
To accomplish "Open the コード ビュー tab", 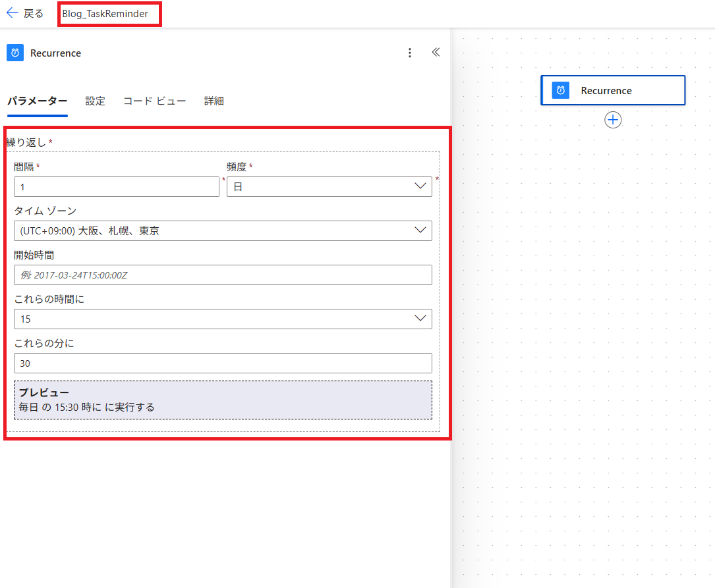I will pyautogui.click(x=154, y=101).
